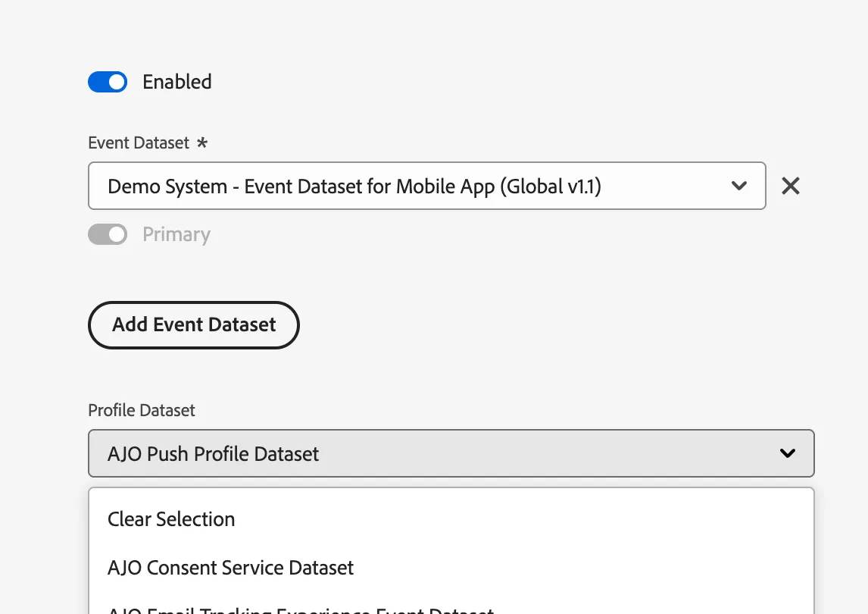The height and width of the screenshot is (614, 868).
Task: Toggle the greyed-out Primary switch
Action: click(108, 234)
